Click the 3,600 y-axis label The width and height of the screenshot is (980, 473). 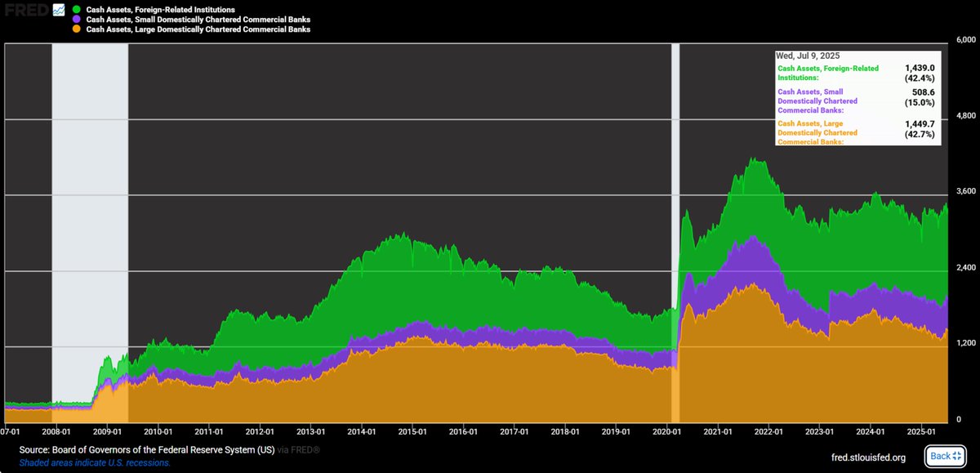click(967, 191)
